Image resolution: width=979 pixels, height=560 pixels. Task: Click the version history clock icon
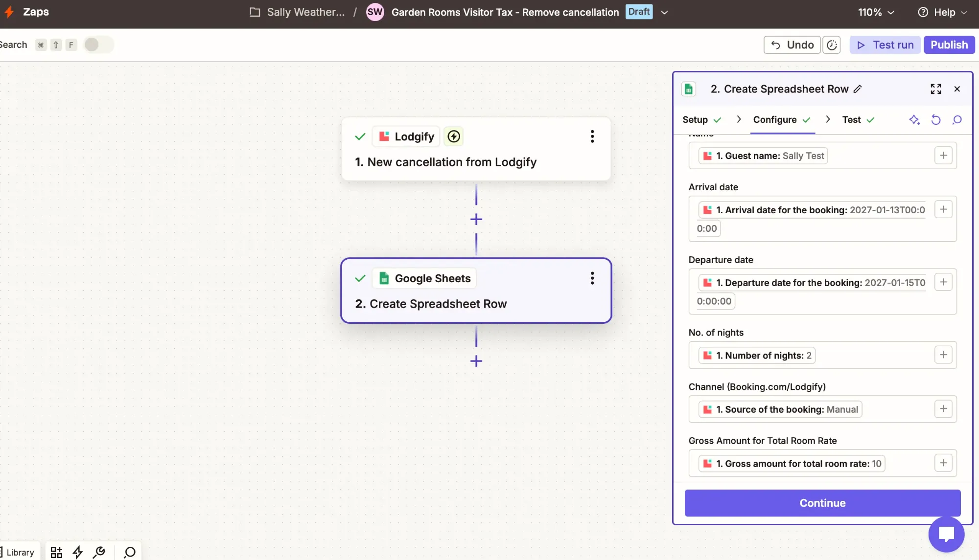point(832,45)
